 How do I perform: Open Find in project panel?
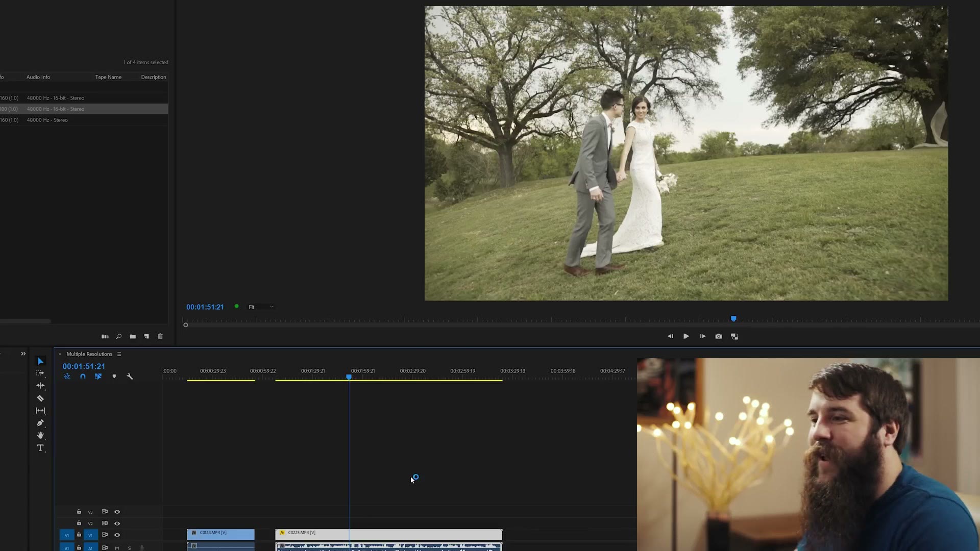click(118, 336)
